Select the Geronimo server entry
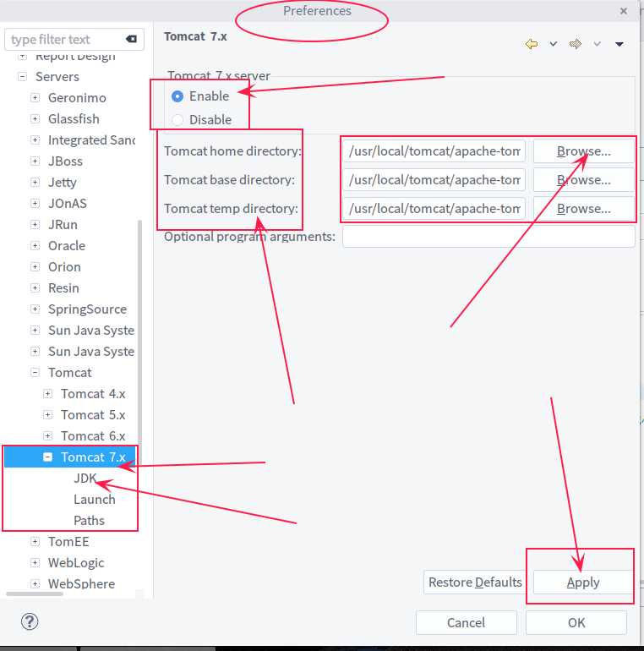The image size is (644, 651). (x=77, y=98)
